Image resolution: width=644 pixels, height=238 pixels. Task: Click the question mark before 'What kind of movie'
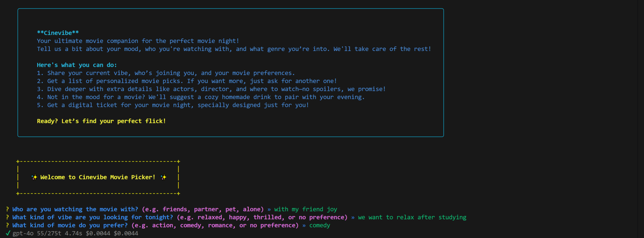[7, 225]
